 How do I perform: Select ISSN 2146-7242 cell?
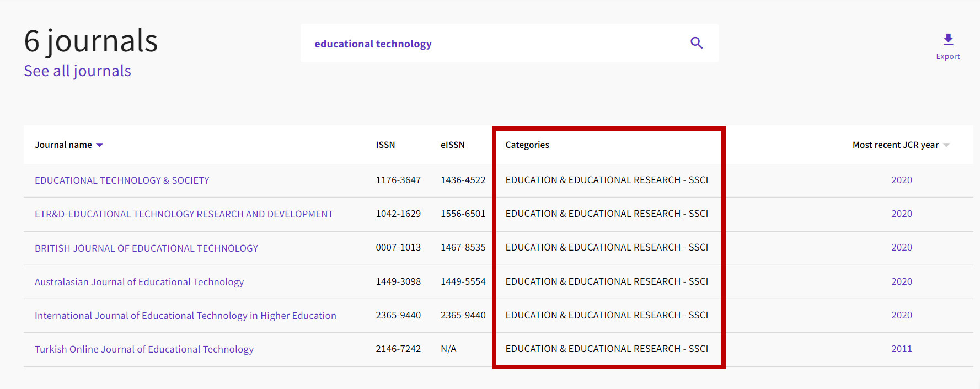[x=398, y=349]
